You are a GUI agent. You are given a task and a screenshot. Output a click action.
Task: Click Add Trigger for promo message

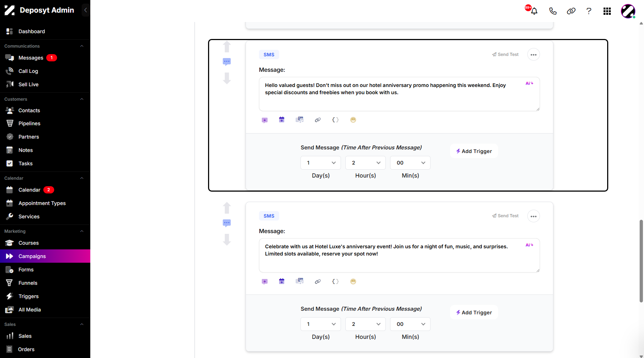(x=474, y=151)
